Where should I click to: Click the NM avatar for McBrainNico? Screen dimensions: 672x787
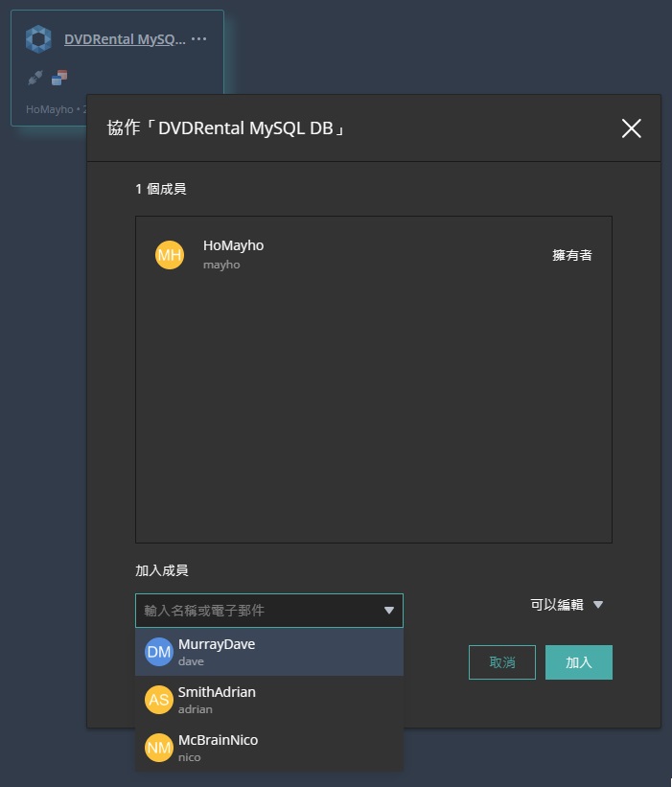[159, 748]
